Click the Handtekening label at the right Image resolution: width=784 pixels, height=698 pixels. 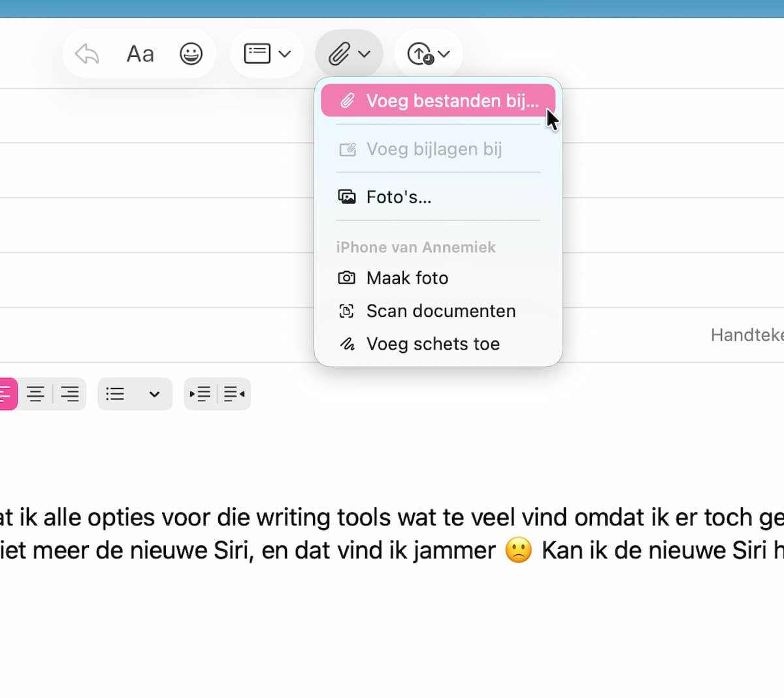point(746,335)
